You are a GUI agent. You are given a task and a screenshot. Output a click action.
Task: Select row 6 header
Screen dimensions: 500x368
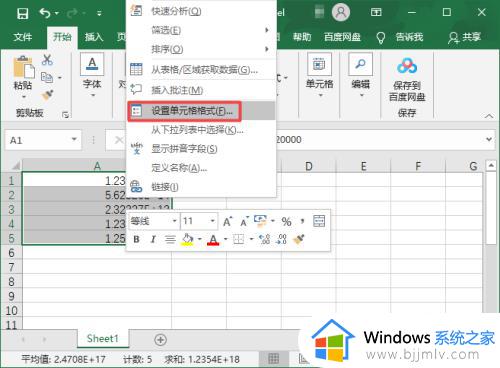11,253
